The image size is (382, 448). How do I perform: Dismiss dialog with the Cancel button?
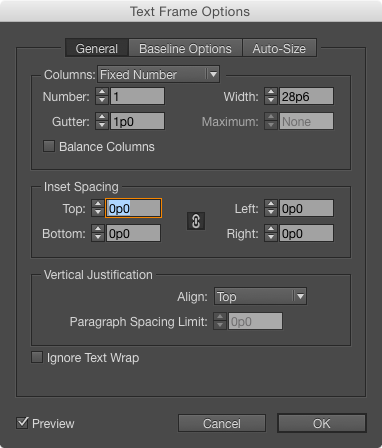(222, 423)
